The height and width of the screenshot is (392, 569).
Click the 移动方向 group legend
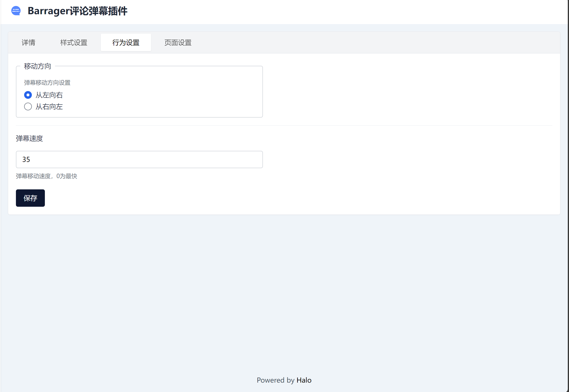click(37, 66)
